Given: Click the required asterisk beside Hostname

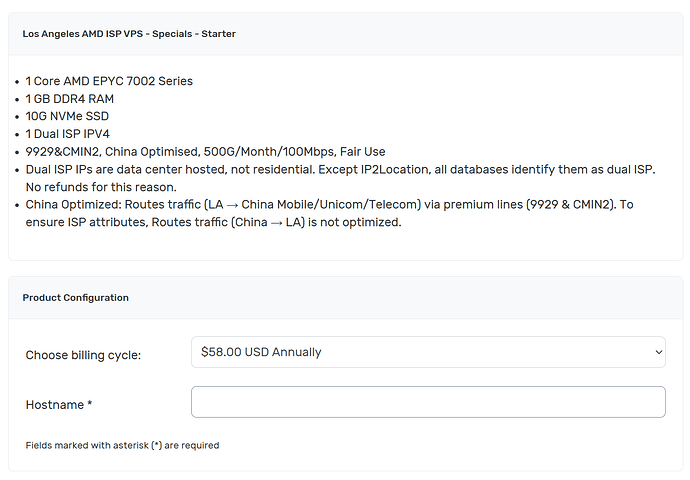Looking at the screenshot, I should (90, 403).
